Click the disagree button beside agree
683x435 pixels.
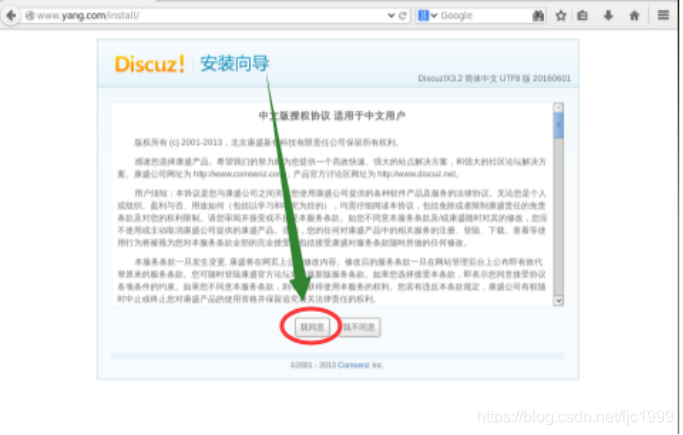click(x=359, y=327)
